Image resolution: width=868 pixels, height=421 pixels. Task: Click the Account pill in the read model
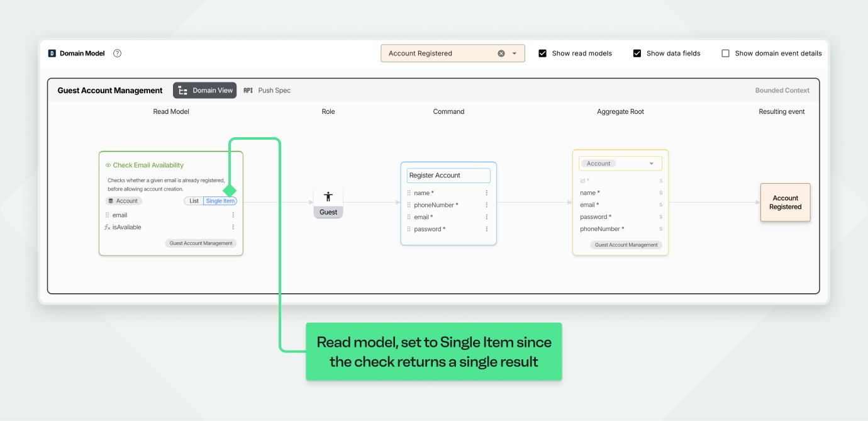[x=124, y=201]
